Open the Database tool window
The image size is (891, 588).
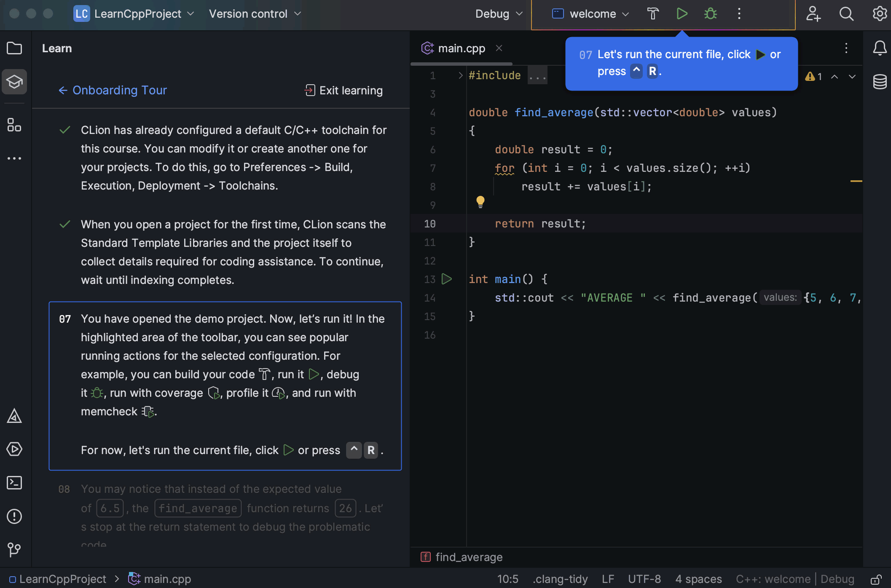(880, 82)
